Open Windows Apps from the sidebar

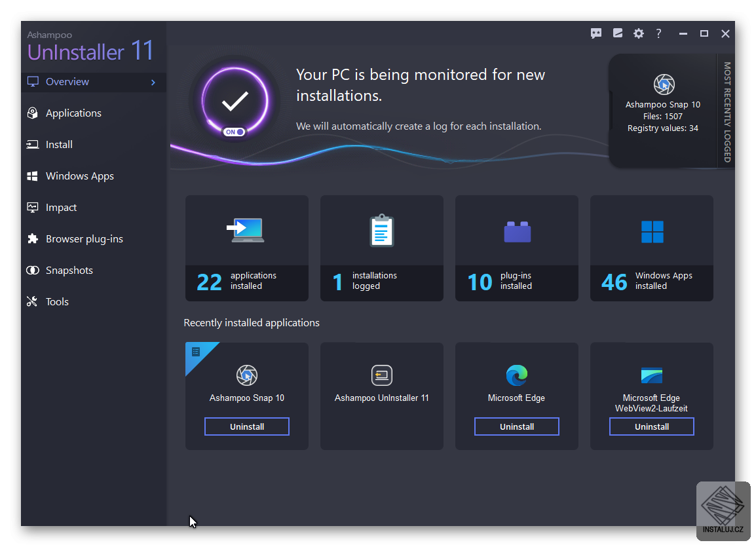tap(79, 176)
